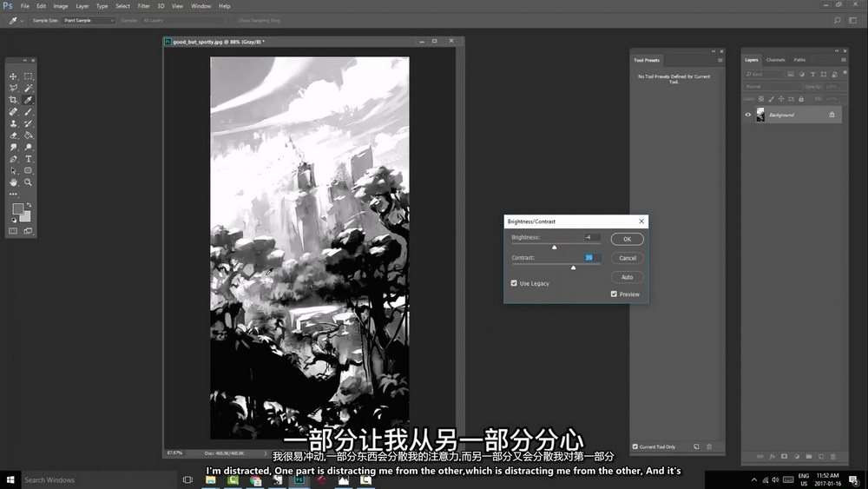Open the Layers panel menu

click(x=844, y=60)
